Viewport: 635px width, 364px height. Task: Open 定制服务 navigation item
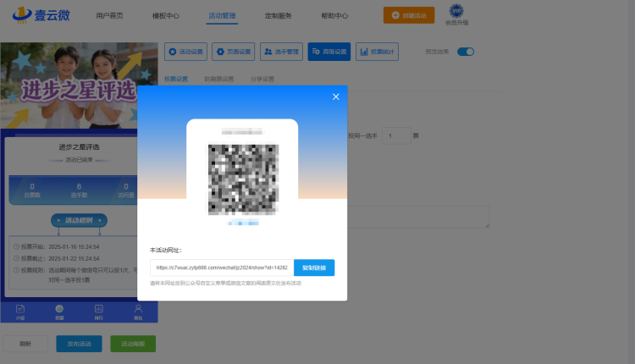[x=279, y=16]
